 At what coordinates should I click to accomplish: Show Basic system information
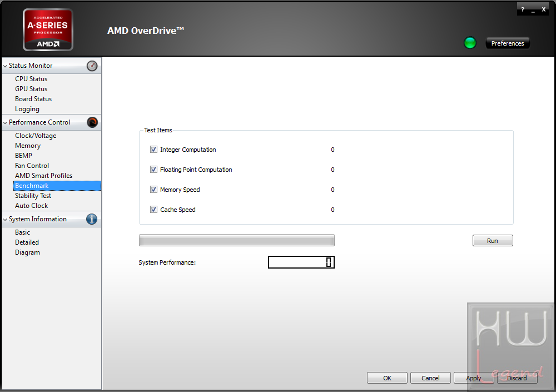coord(22,232)
